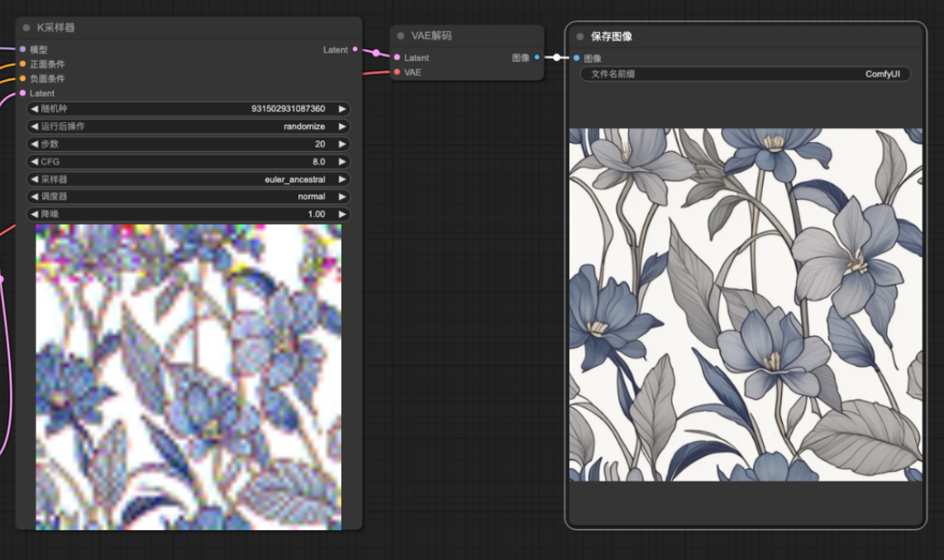Viewport: 944px width, 560px height.
Task: Click the 模型 input socket on K采样器
Action: coord(23,50)
